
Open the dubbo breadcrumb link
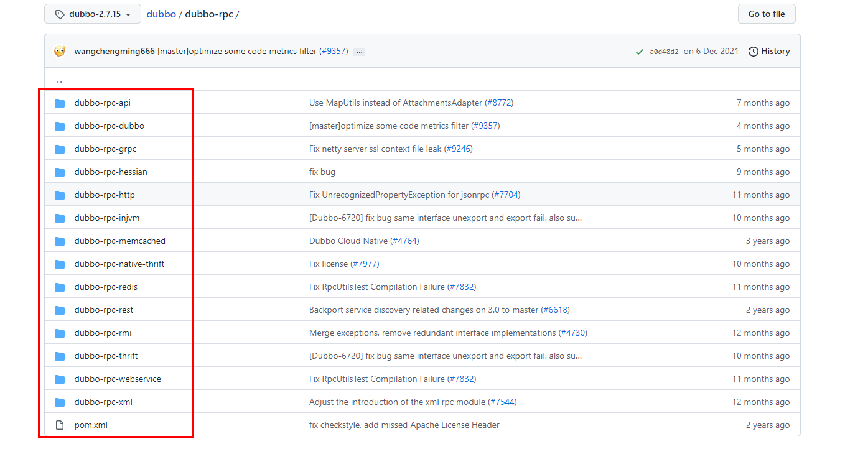tap(161, 14)
